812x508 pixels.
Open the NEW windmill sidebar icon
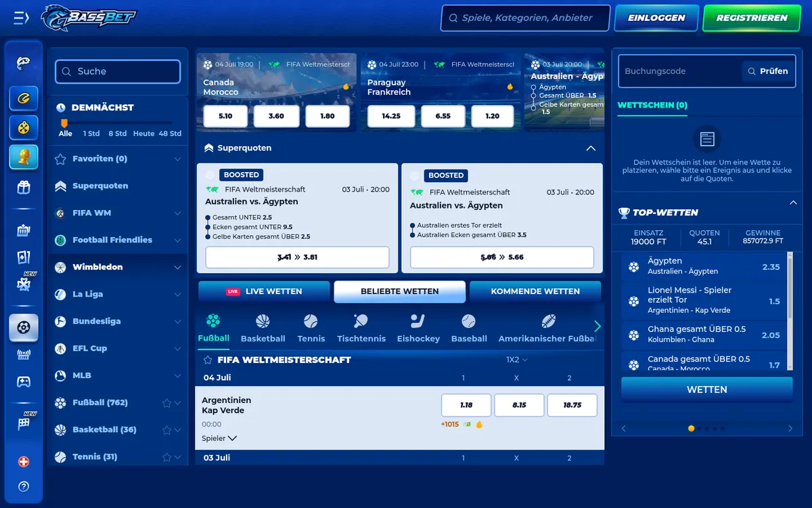24,283
